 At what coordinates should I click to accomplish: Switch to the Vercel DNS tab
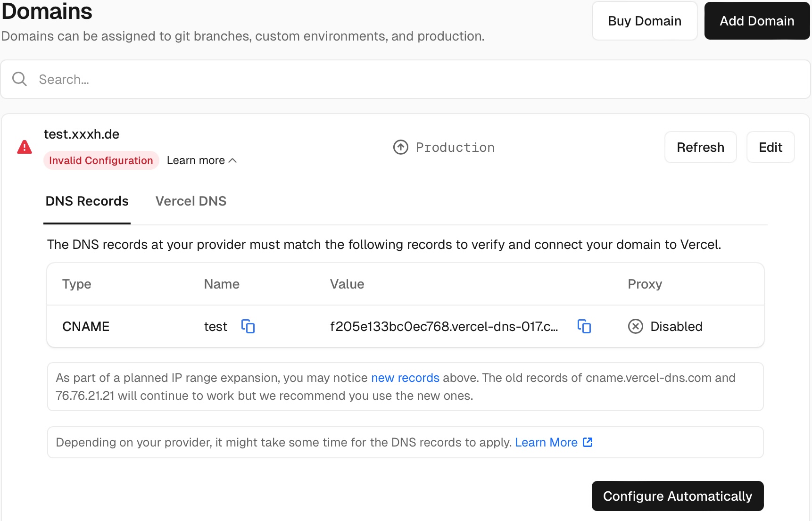tap(191, 201)
